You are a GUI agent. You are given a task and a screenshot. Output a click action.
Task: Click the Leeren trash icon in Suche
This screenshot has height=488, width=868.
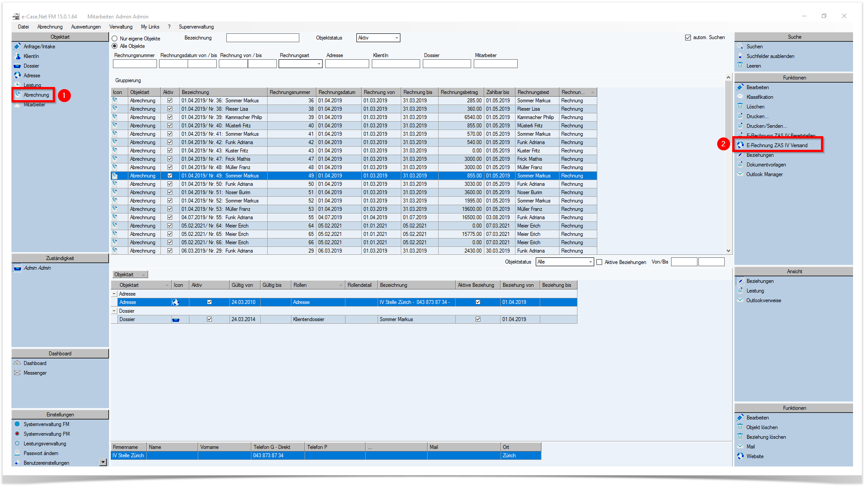pyautogui.click(x=740, y=66)
